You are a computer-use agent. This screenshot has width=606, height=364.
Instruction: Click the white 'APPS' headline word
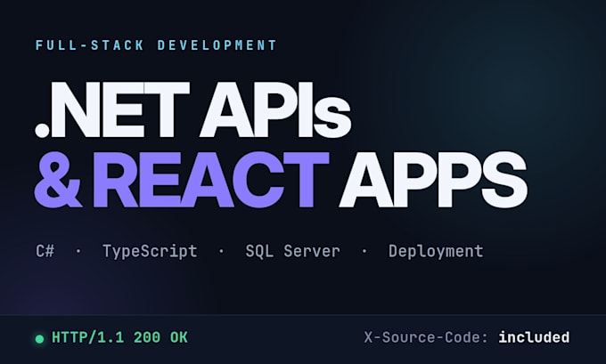click(x=433, y=180)
